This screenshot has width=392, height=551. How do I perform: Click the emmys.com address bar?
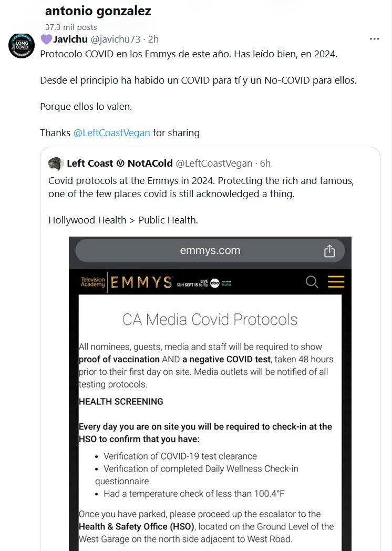(x=210, y=251)
